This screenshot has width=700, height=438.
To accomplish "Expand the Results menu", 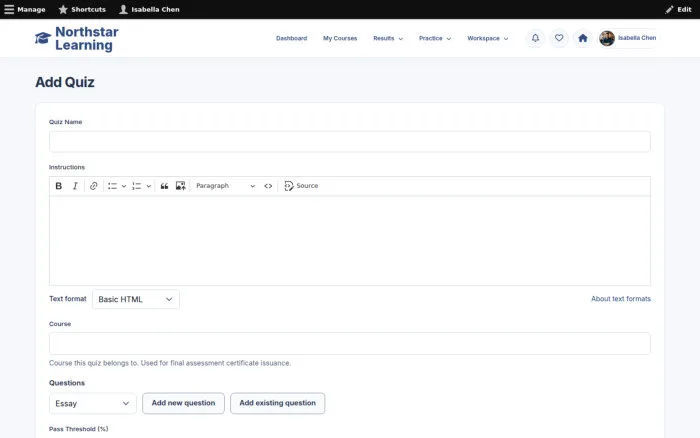I will 388,38.
